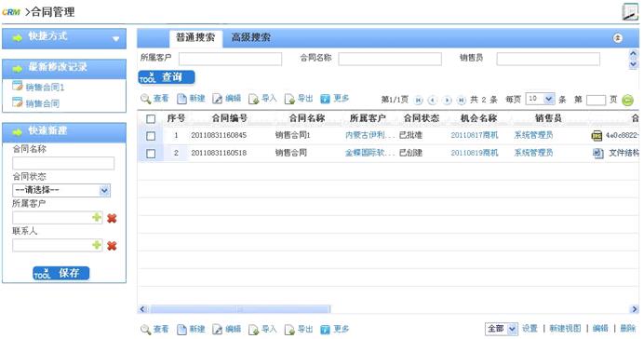
Task: Collapse the search panel round arrow icon
Action: [x=617, y=38]
